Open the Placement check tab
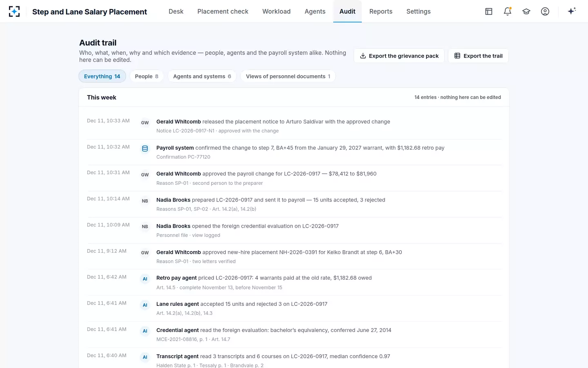Image resolution: width=588 pixels, height=368 pixels. pyautogui.click(x=223, y=11)
